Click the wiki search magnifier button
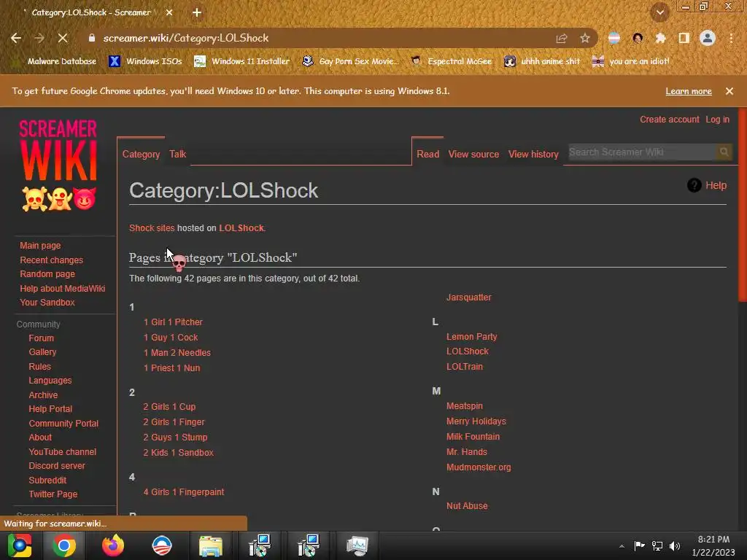The image size is (747, 560). point(724,152)
